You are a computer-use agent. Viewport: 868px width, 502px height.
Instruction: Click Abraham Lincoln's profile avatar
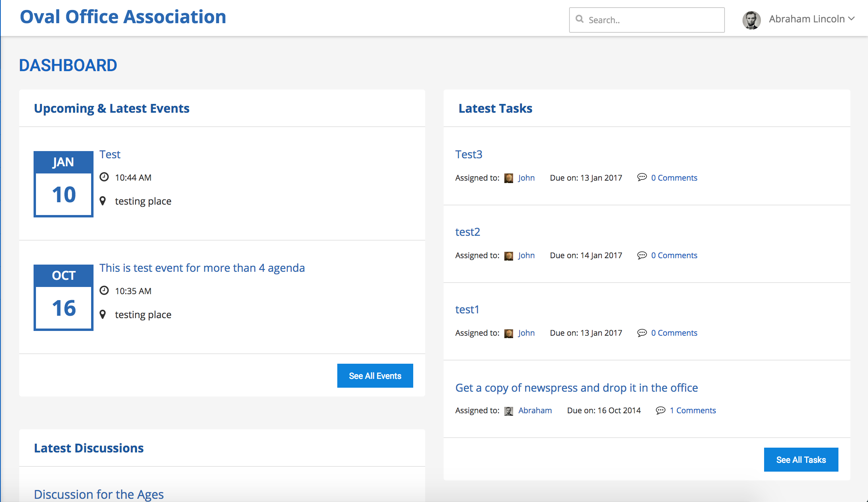(751, 20)
